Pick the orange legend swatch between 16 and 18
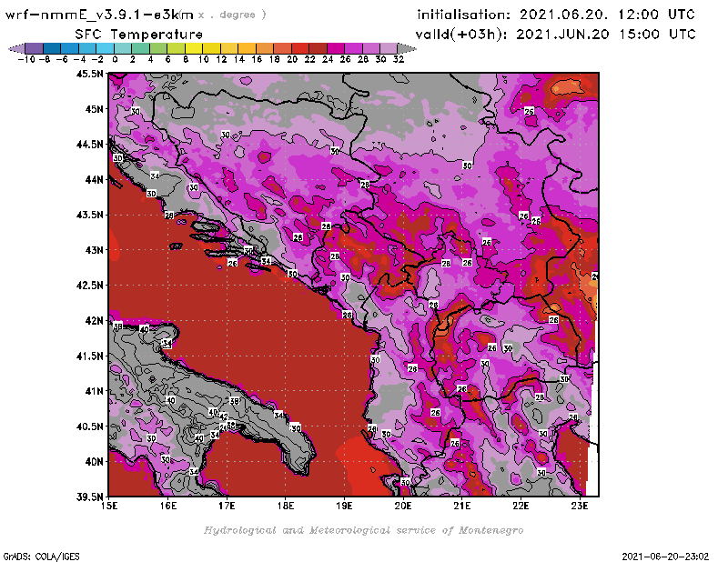 pos(265,48)
